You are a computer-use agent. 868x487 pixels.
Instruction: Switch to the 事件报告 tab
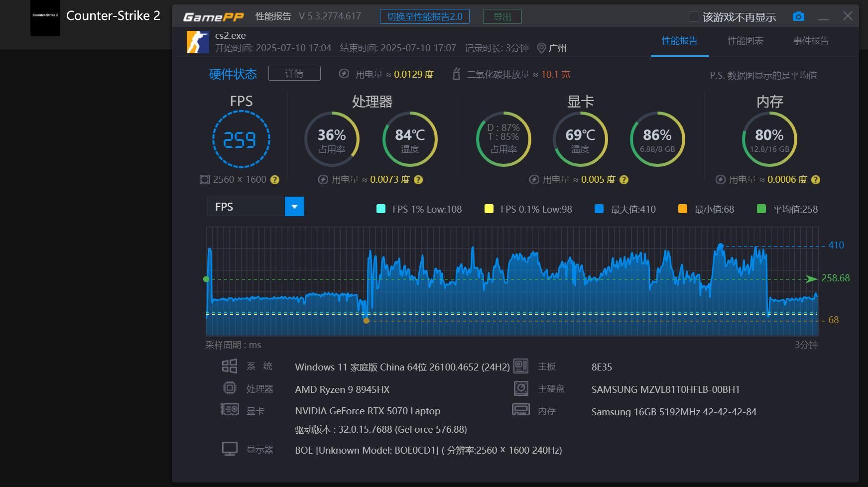[810, 41]
